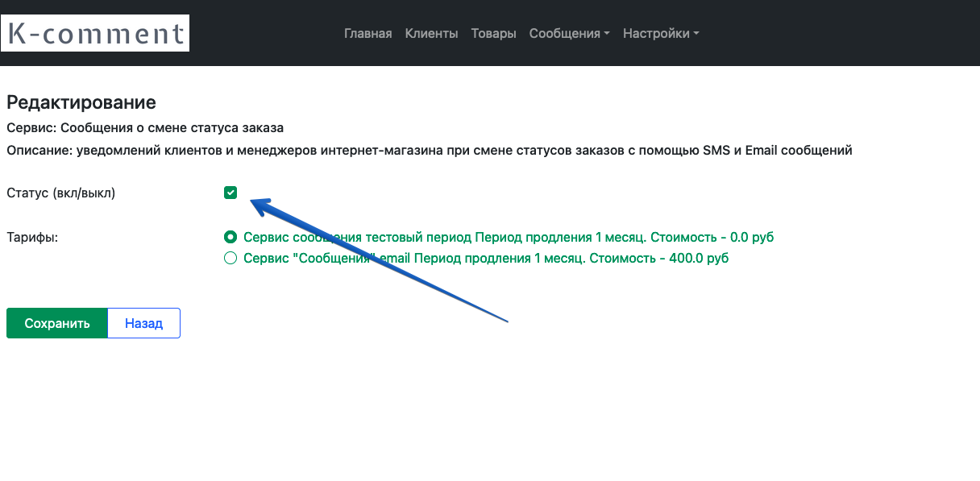The width and height of the screenshot is (980, 481).
Task: Click the Тарифы label
Action: coord(32,237)
